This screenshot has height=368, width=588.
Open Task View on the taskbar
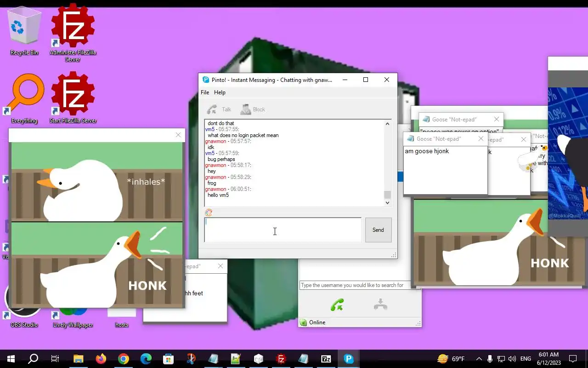coord(55,359)
